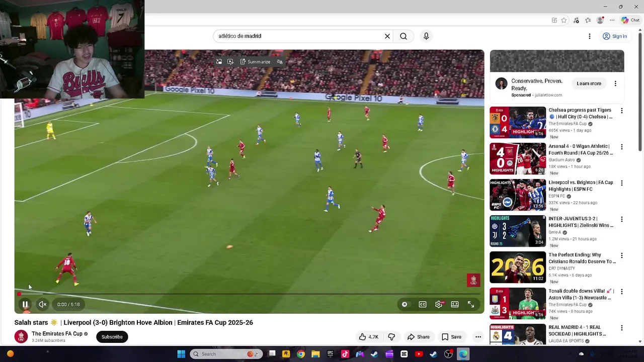This screenshot has width=644, height=362.
Task: Open CapCut from taskbar
Action: pyautogui.click(x=404, y=354)
